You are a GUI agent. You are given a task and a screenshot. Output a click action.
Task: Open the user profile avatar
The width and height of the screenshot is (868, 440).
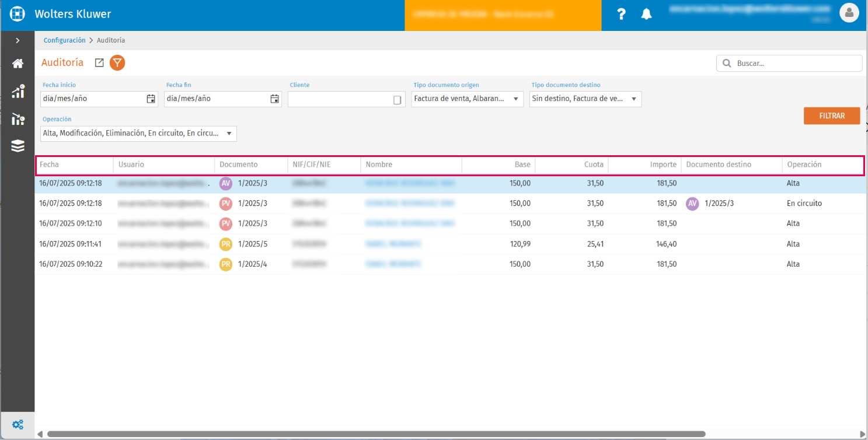click(x=849, y=13)
